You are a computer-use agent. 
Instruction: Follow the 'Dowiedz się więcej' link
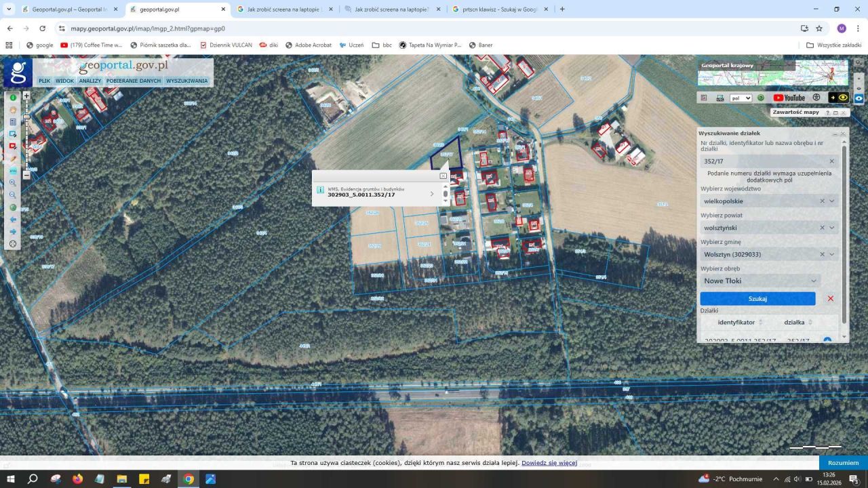549,463
